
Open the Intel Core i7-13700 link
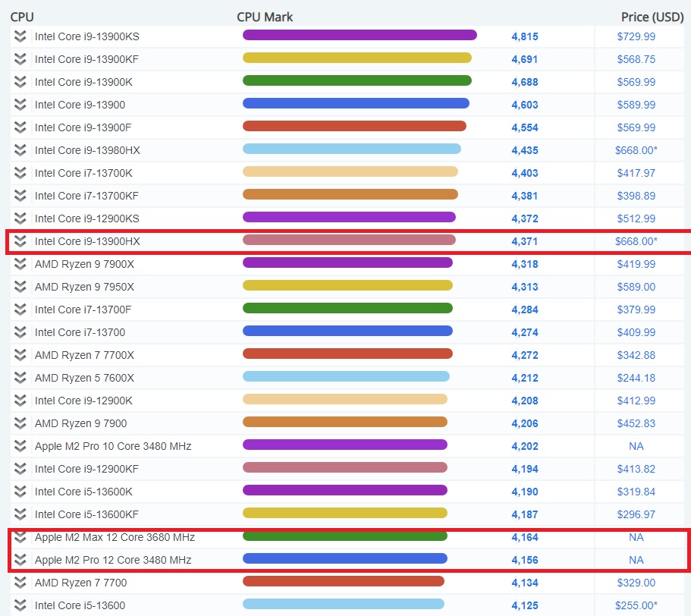pos(80,332)
